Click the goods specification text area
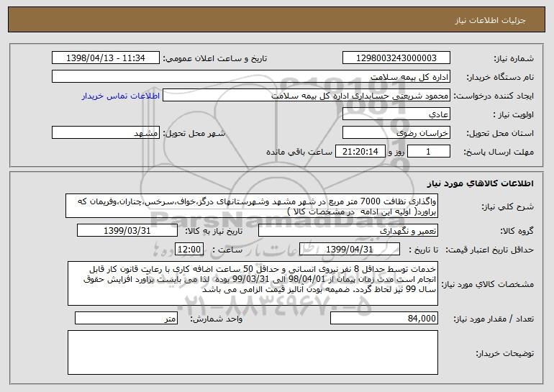Viewport: 554px width, 392px height. coord(253,283)
